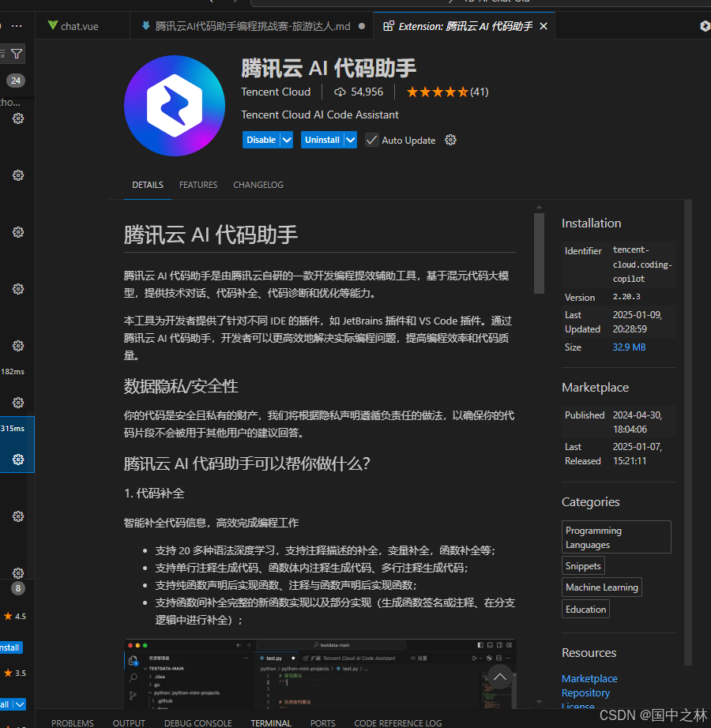Open the dropdown arrow next to Disable
Screen dimensions: 711x728
click(x=287, y=140)
